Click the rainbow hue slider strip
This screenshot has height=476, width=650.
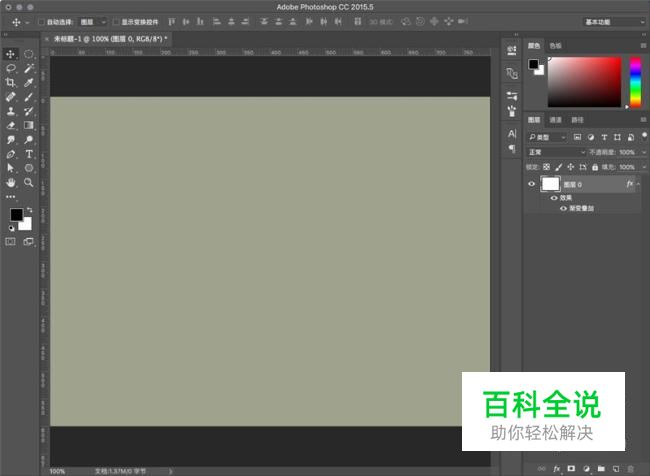tap(633, 80)
